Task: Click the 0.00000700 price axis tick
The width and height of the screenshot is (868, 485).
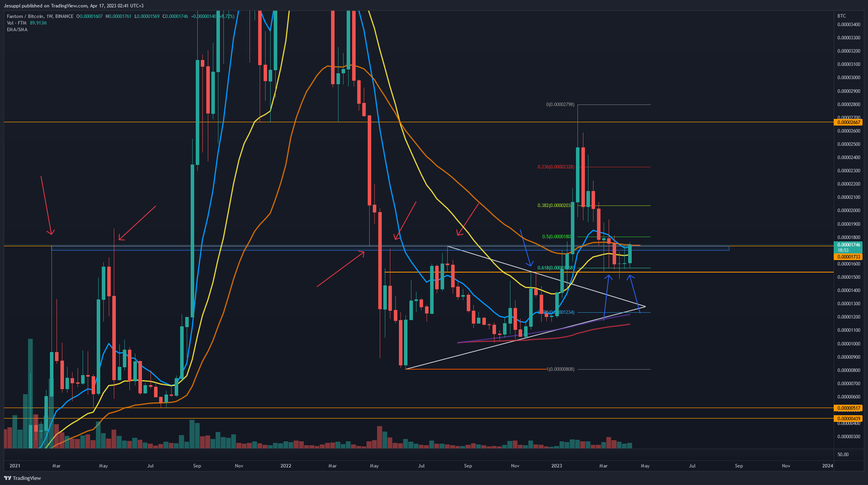Action: 849,384
